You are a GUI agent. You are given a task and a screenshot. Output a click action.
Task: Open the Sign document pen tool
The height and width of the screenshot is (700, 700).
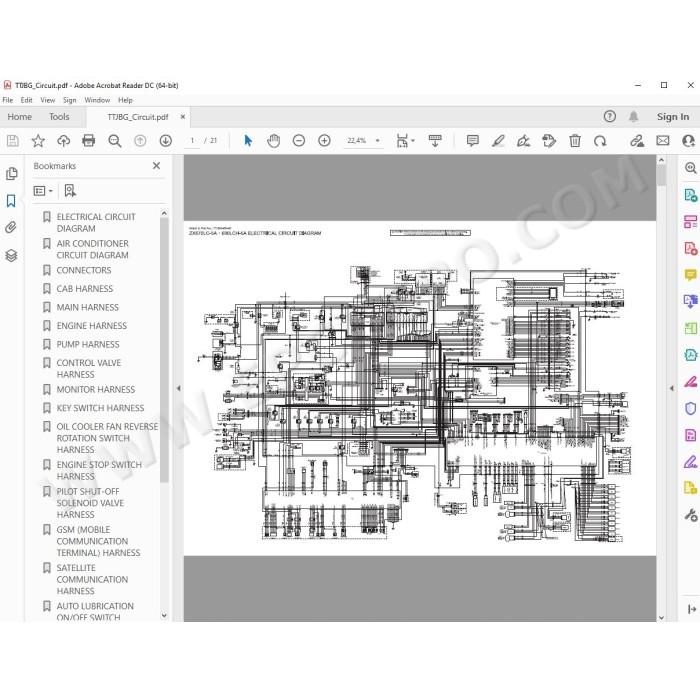(x=523, y=141)
